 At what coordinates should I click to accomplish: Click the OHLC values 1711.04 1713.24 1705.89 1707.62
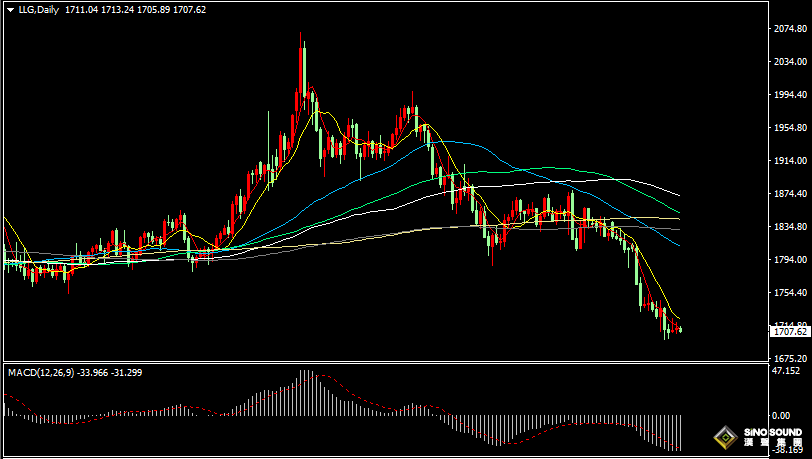coord(135,10)
